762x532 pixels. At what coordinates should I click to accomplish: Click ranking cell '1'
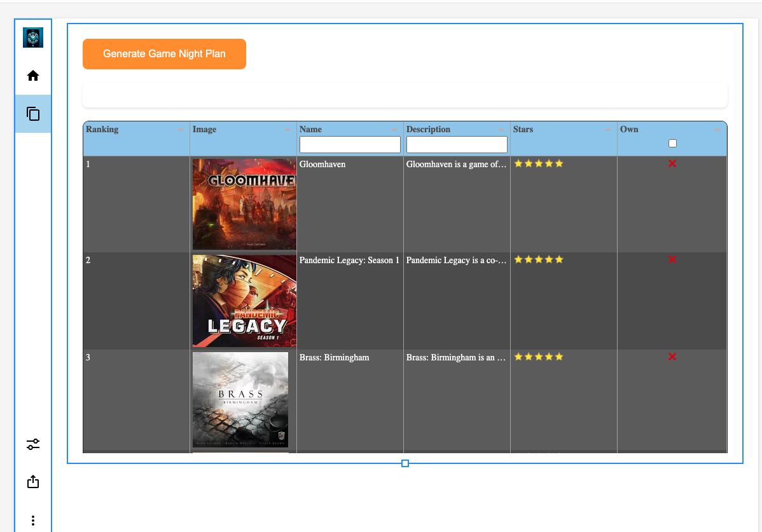coord(136,204)
